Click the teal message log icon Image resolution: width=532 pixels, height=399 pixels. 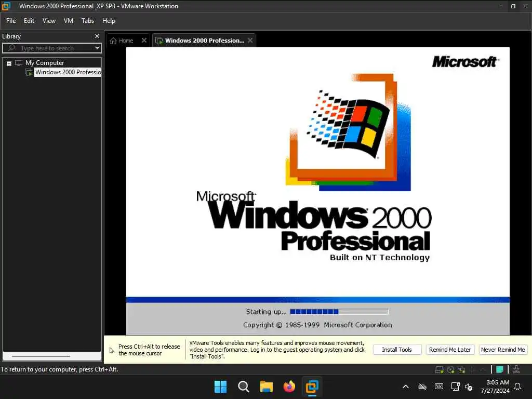(x=499, y=369)
